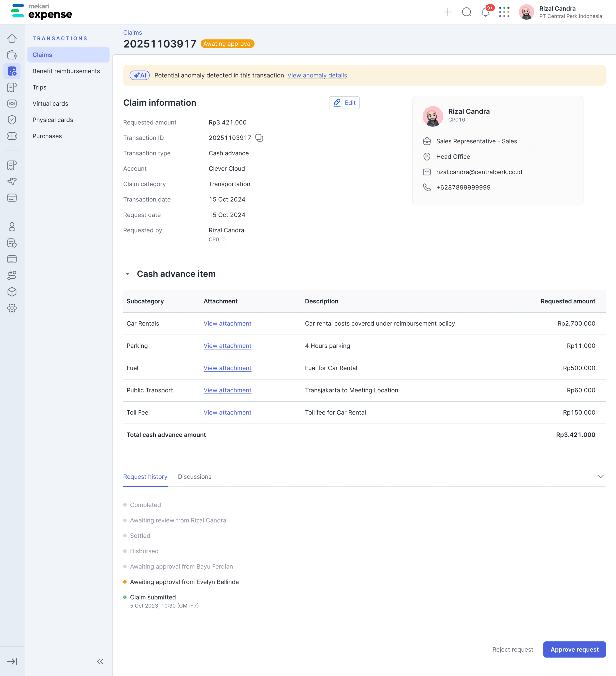Viewport: 616px width, 676px height.
Task: Click Rizal Candra's avatar in top bar
Action: click(526, 12)
